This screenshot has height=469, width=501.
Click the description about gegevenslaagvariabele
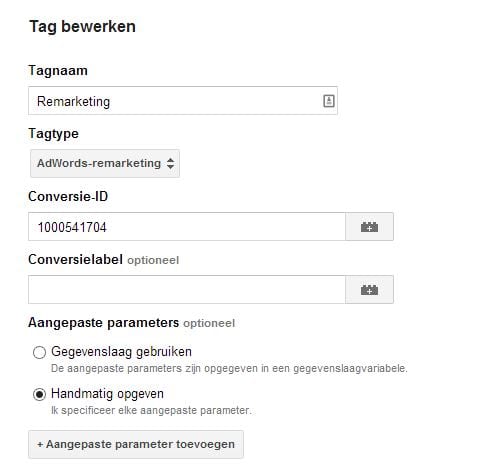(x=229, y=368)
